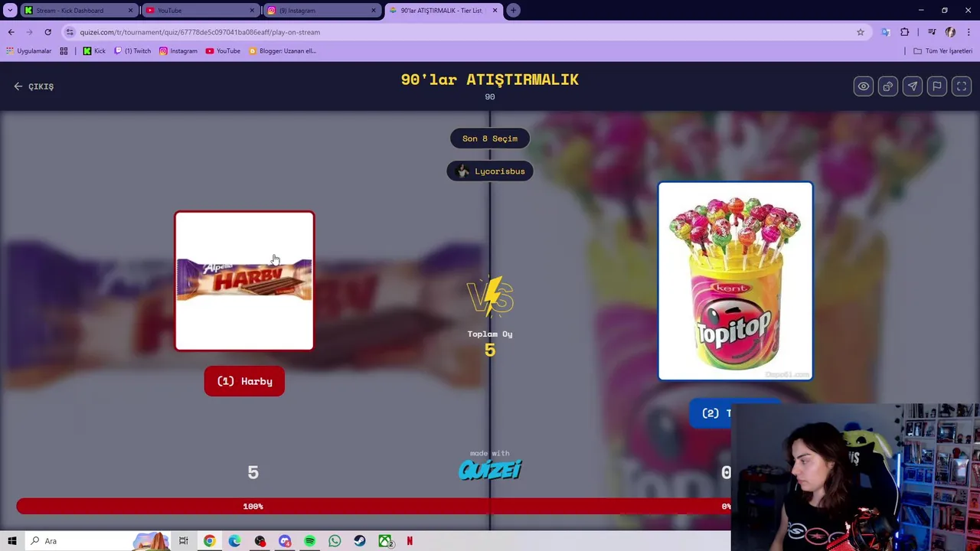Close the YouTube browser tab
Viewport: 980px width, 551px height.
(x=252, y=11)
